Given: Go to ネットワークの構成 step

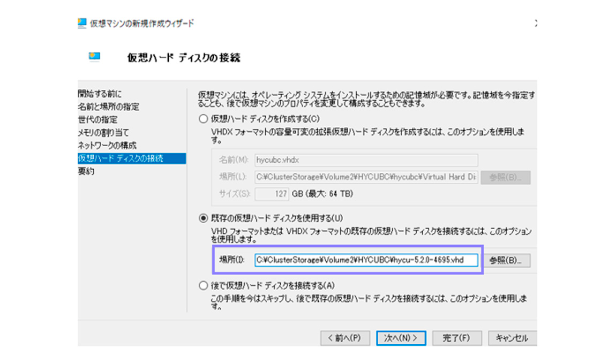Looking at the screenshot, I should pos(107,145).
